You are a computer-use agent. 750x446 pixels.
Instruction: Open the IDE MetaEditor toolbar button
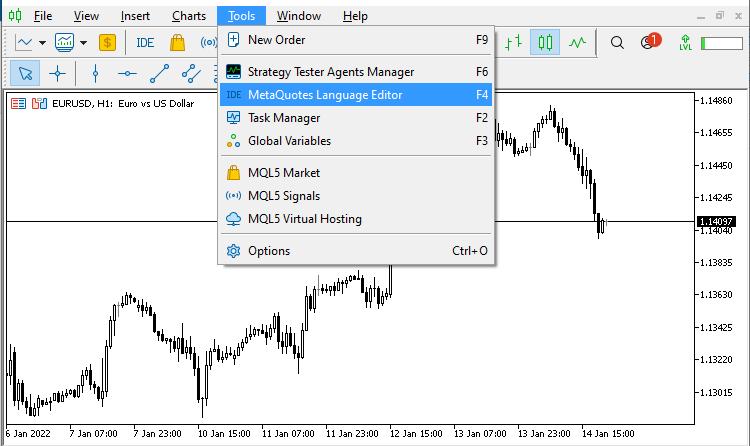[145, 42]
